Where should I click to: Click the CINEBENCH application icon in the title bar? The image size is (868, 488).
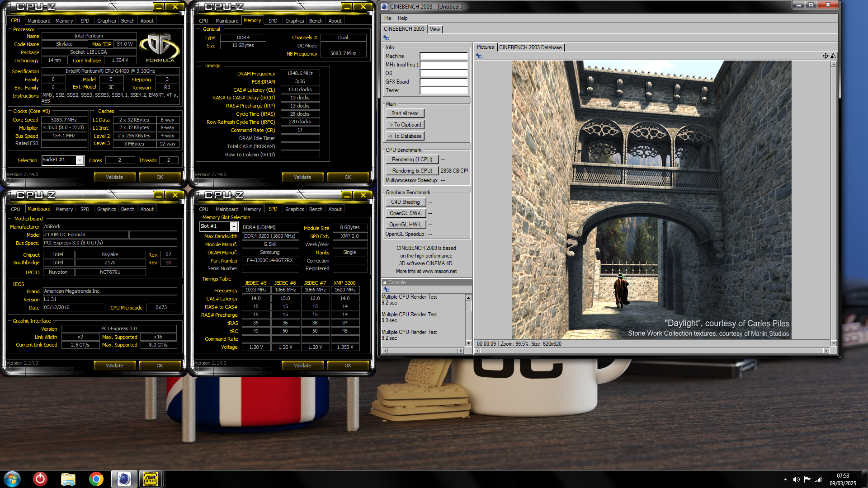384,6
